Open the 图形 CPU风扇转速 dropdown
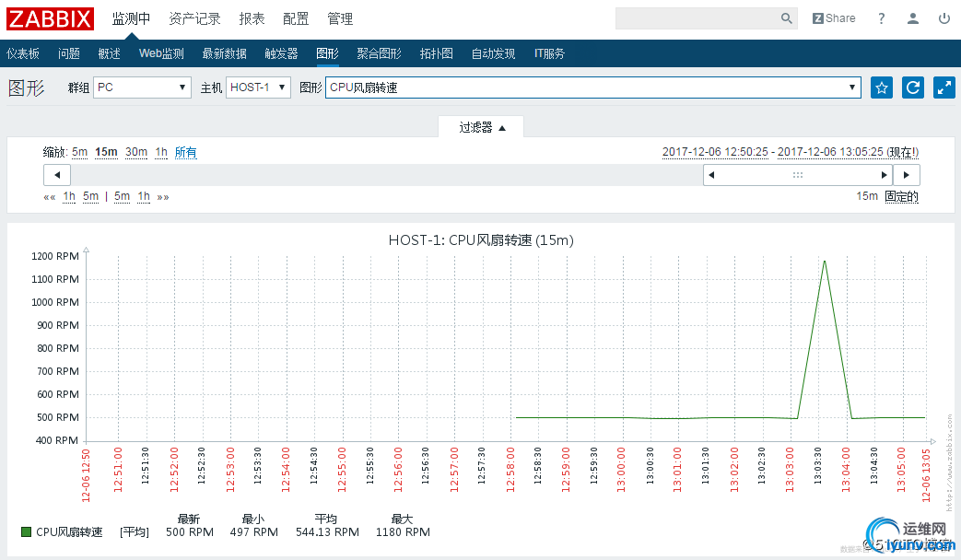 pos(593,87)
